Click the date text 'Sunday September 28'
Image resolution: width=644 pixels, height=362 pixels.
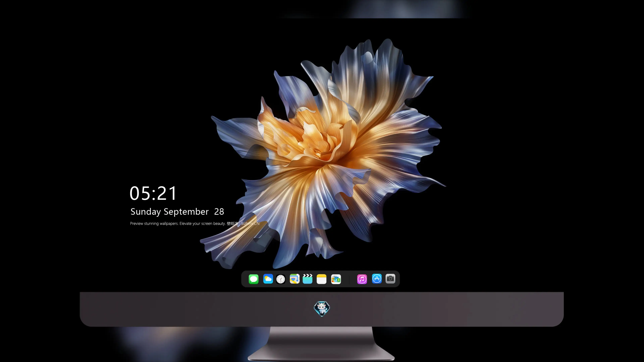[177, 212]
